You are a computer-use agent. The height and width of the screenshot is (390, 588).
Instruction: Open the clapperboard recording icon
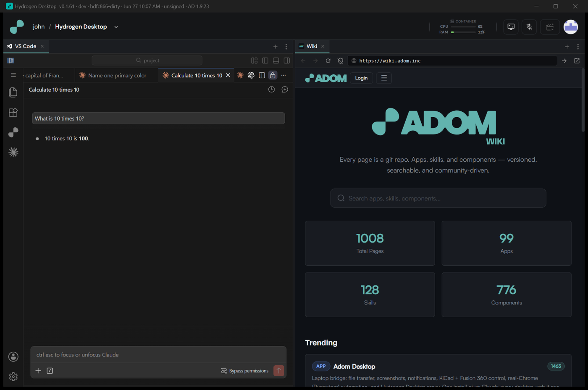pos(550,27)
